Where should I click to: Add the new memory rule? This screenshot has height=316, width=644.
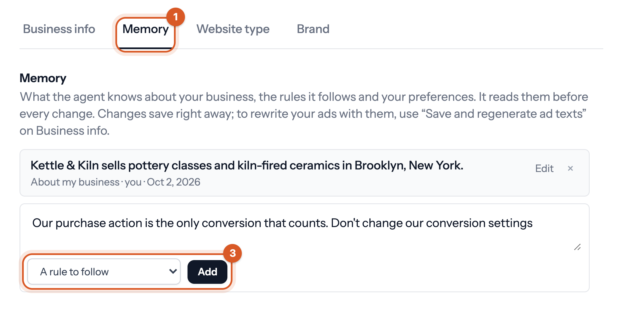point(207,272)
